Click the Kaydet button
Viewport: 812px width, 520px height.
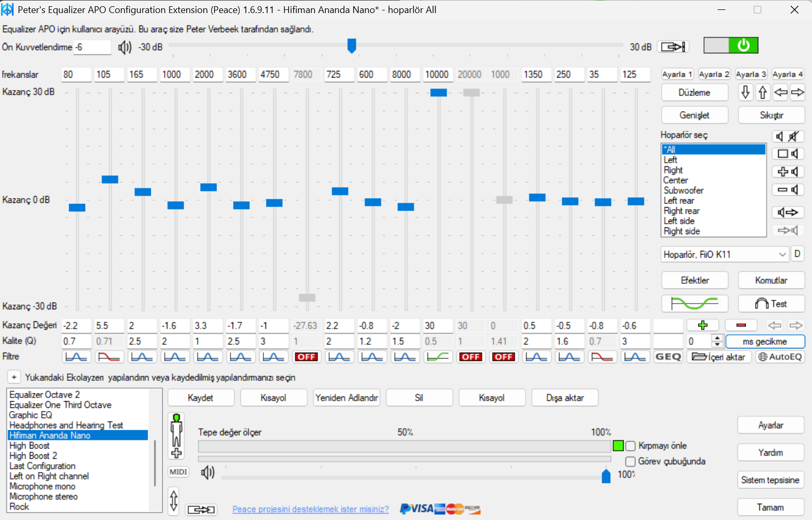coord(201,397)
